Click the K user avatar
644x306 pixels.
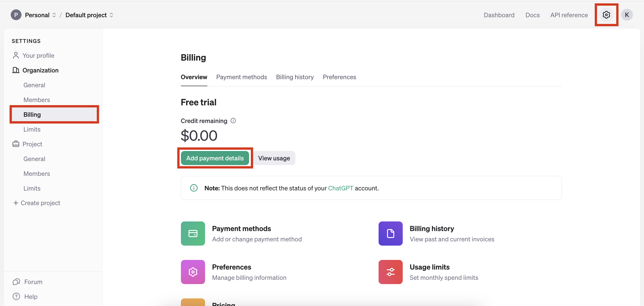627,15
